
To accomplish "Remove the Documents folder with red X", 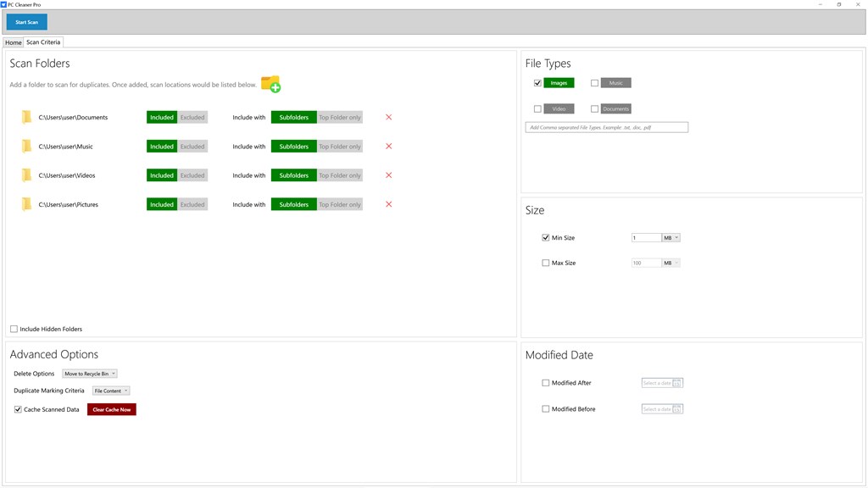I will coord(388,117).
